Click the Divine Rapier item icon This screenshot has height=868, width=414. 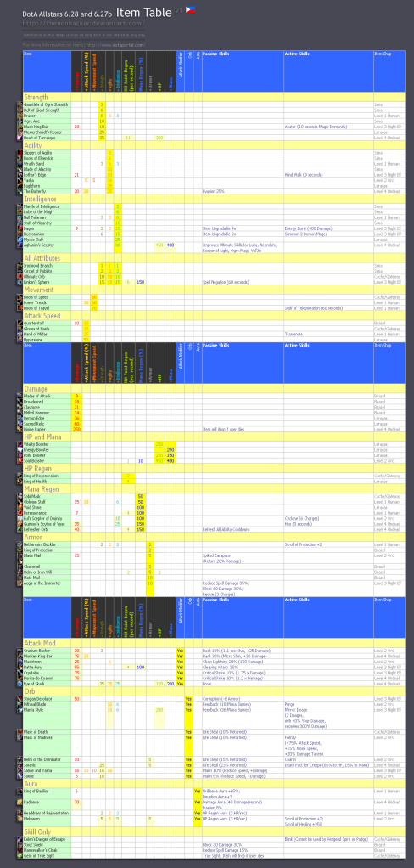[x=20, y=429]
